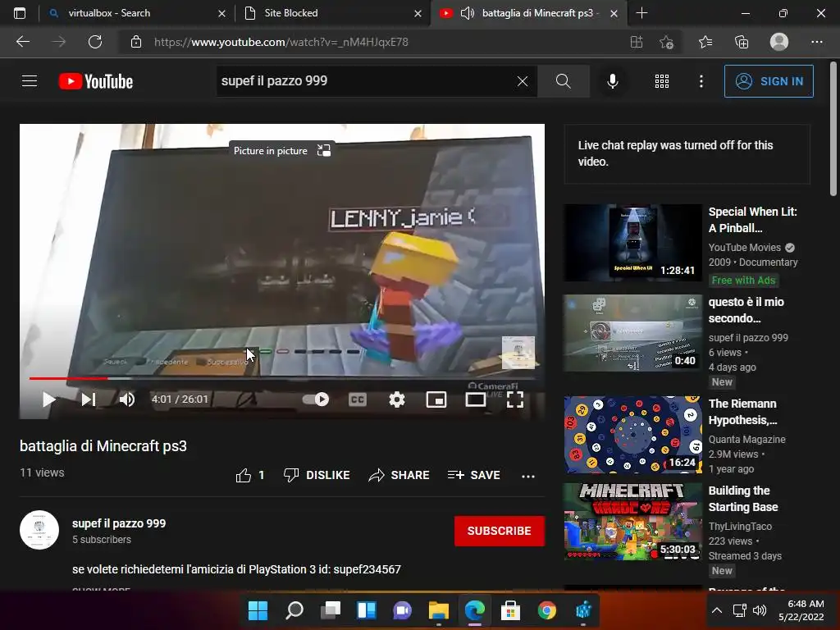Viewport: 840px width, 630px height.
Task: Click the Picture in picture overlay button
Action: pyautogui.click(x=282, y=151)
